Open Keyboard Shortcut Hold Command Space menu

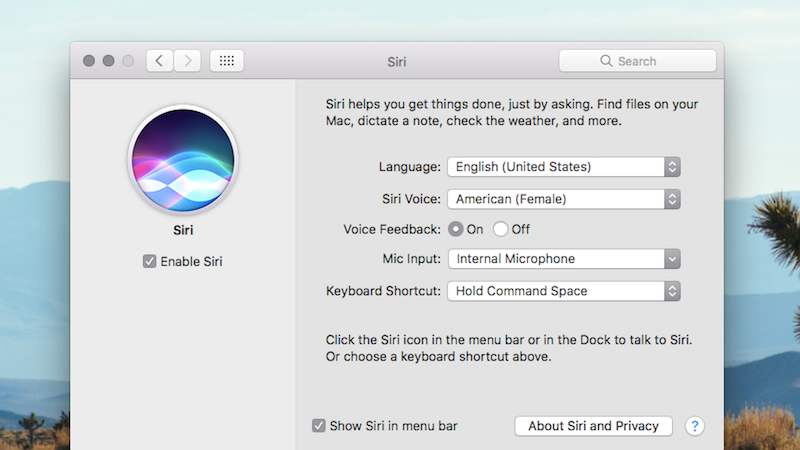click(x=564, y=291)
